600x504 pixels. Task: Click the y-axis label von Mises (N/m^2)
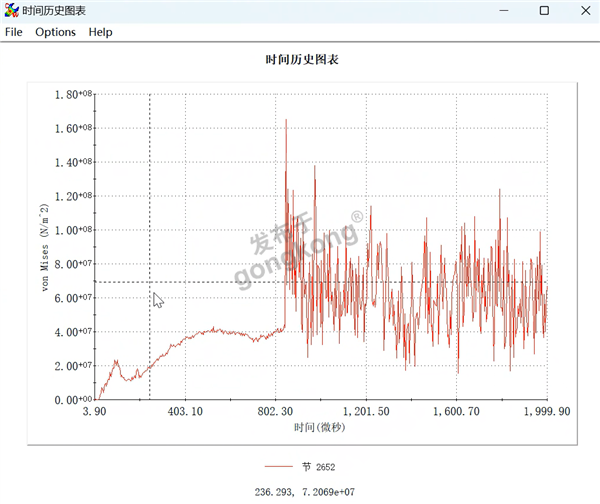(44, 247)
